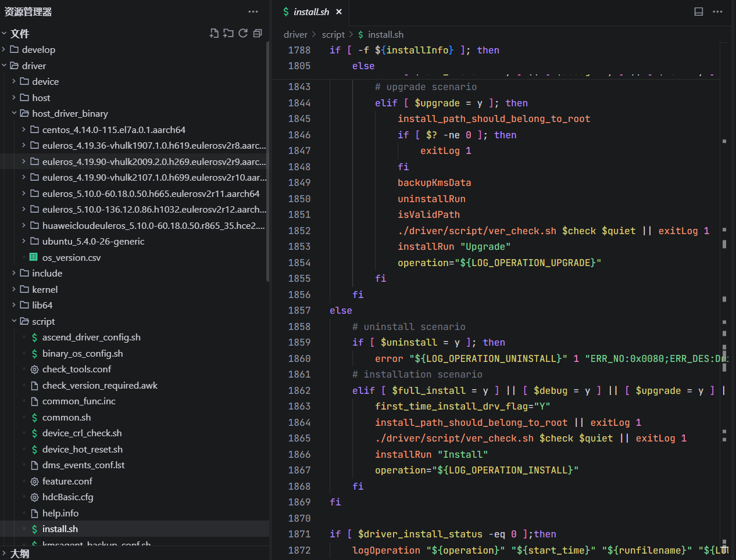Click the New Folder icon in explorer header
Image resolution: width=736 pixels, height=560 pixels.
[228, 34]
